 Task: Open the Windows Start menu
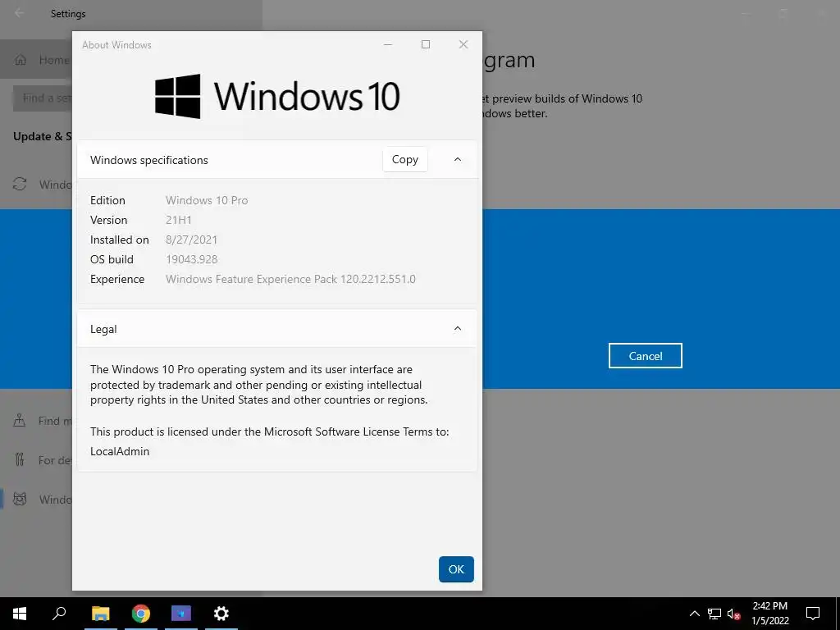coord(20,614)
